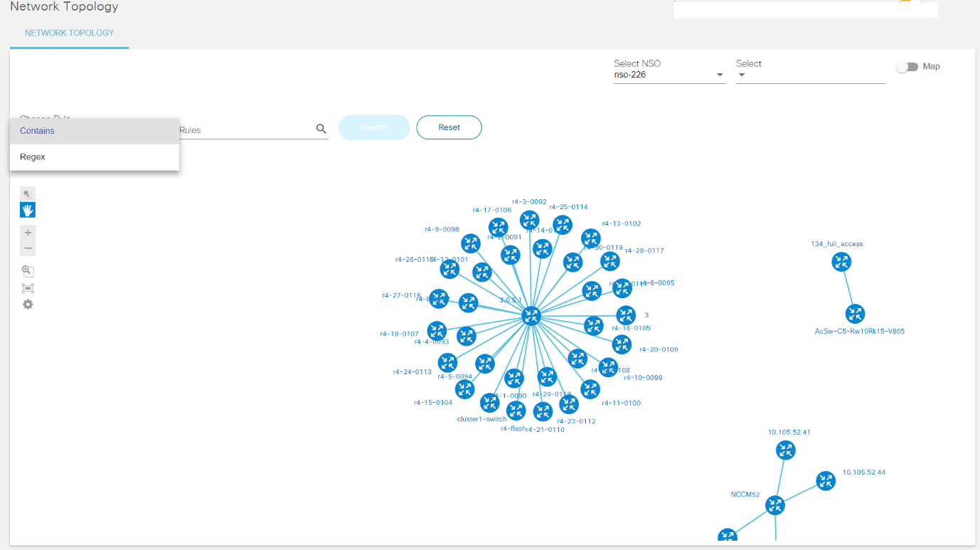980x550 pixels.
Task: Open the Select NSO dropdown
Action: [669, 75]
